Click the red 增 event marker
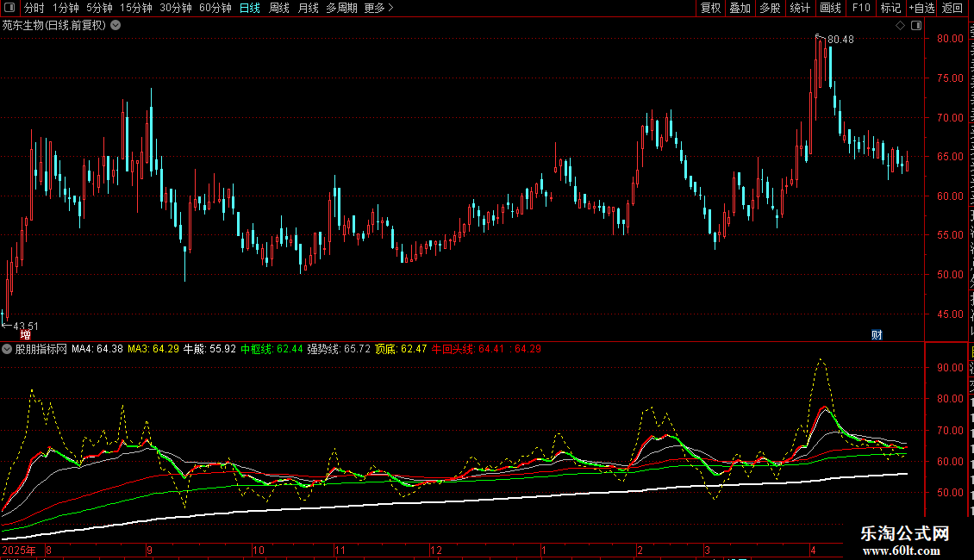 pyautogui.click(x=26, y=334)
